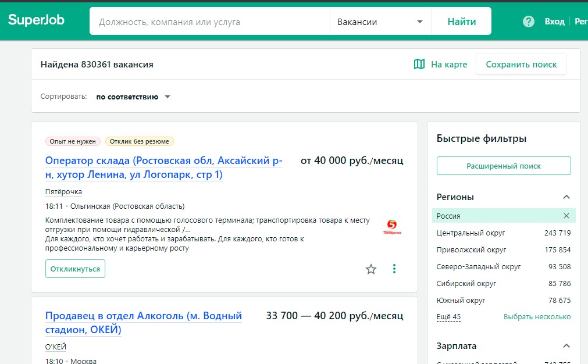588x364 pixels.
Task: Open the sort by по соответствию dropdown
Action: (133, 97)
